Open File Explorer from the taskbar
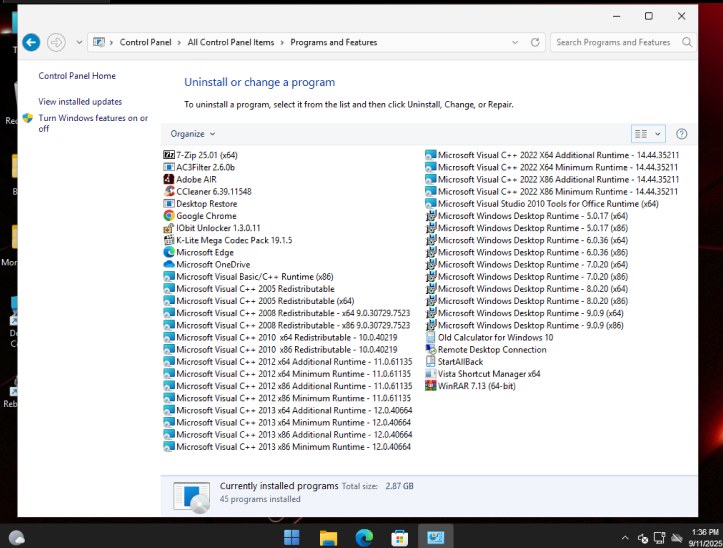The image size is (723, 548). [328, 537]
